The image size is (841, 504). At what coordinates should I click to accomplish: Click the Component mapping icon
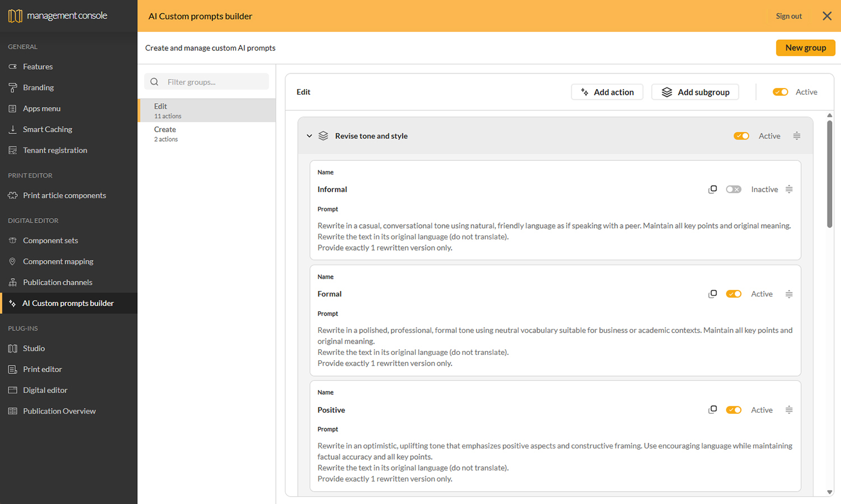pos(11,261)
